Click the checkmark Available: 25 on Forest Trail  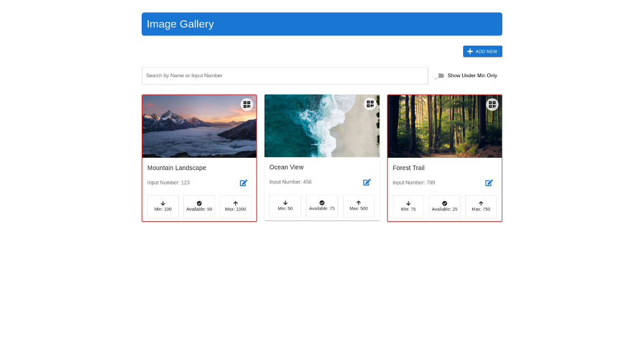click(x=444, y=206)
